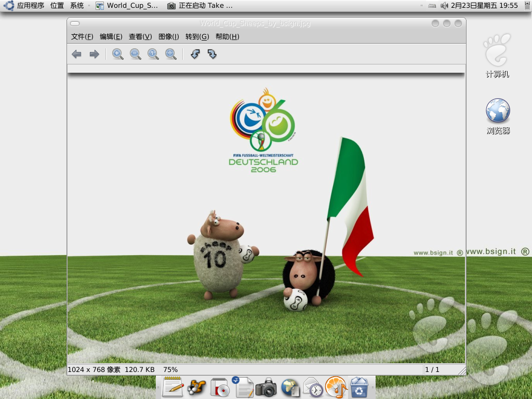Click the zoom out magnifier

pos(136,54)
